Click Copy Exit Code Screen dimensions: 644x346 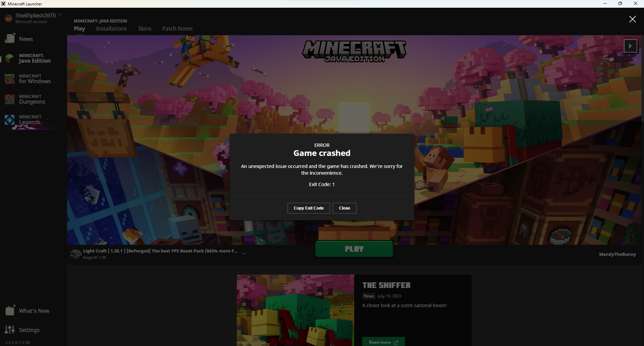tap(308, 208)
